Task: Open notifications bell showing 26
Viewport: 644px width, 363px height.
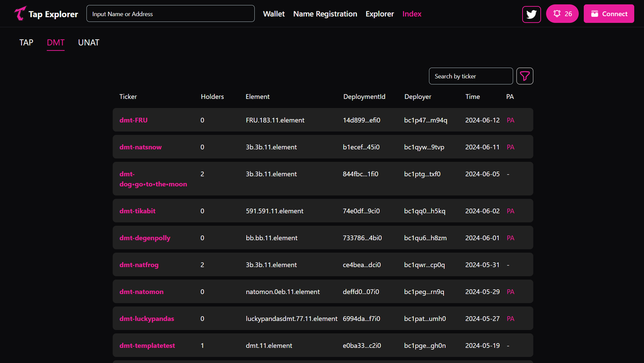Action: coord(562,14)
